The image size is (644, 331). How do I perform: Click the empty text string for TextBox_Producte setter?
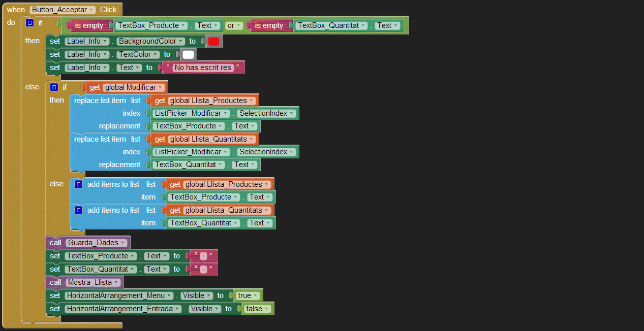(x=203, y=256)
